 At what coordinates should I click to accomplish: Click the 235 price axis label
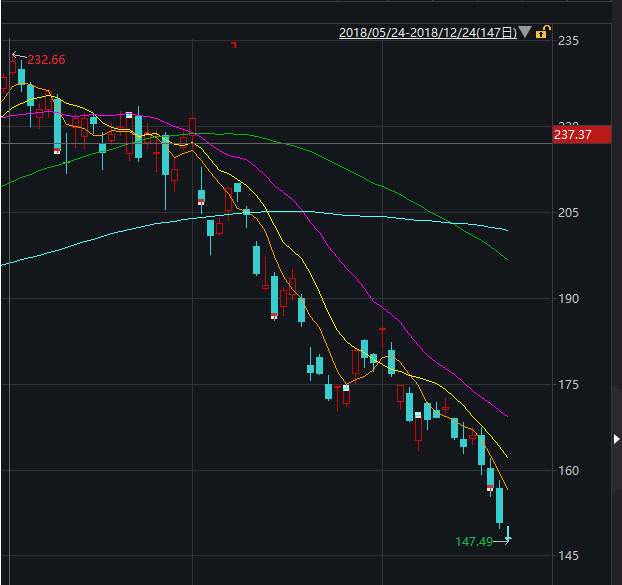568,41
